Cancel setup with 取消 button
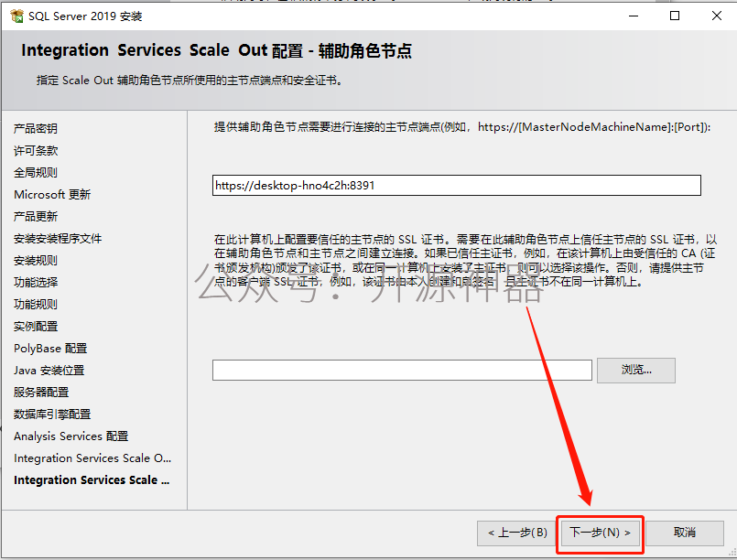 [x=685, y=533]
